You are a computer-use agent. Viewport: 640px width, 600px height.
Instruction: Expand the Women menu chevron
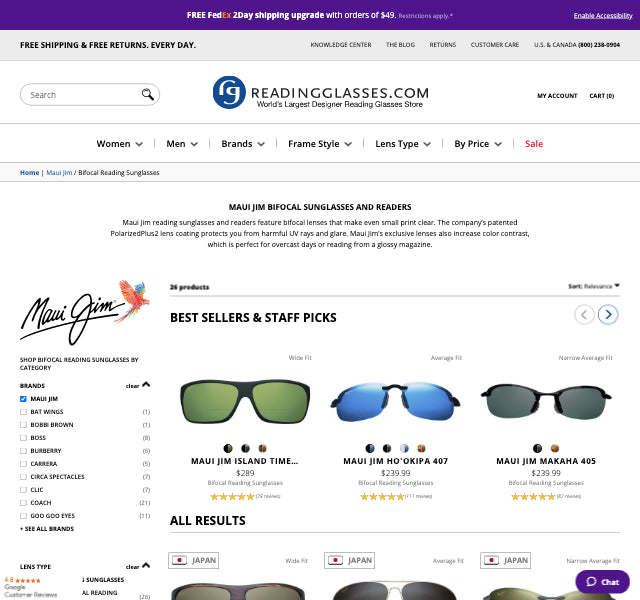[x=139, y=144]
